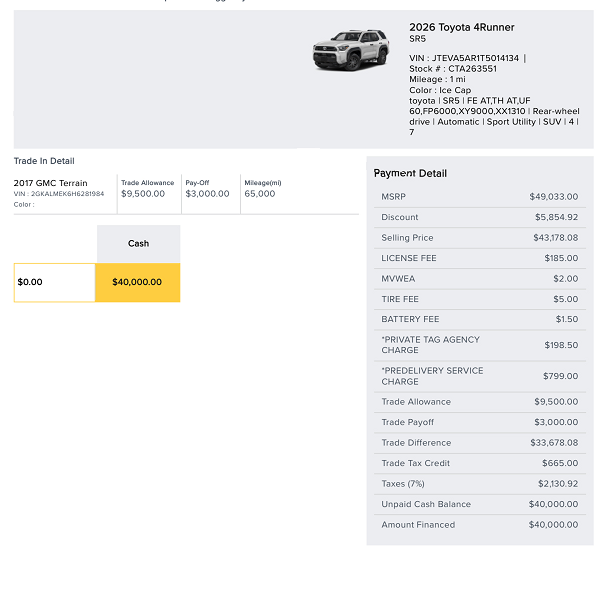Click the Pay-Off $3,000.00 value in Trade In Detail

click(207, 194)
